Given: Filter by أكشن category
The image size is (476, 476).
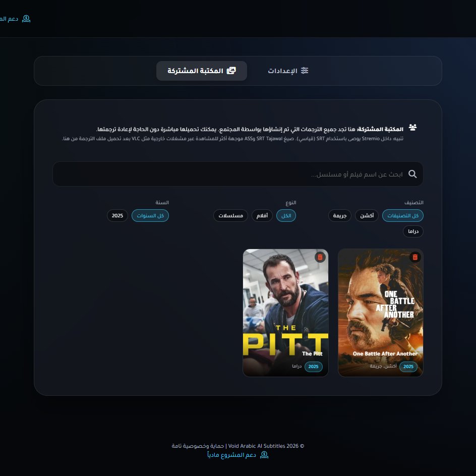Looking at the screenshot, I should (x=367, y=215).
